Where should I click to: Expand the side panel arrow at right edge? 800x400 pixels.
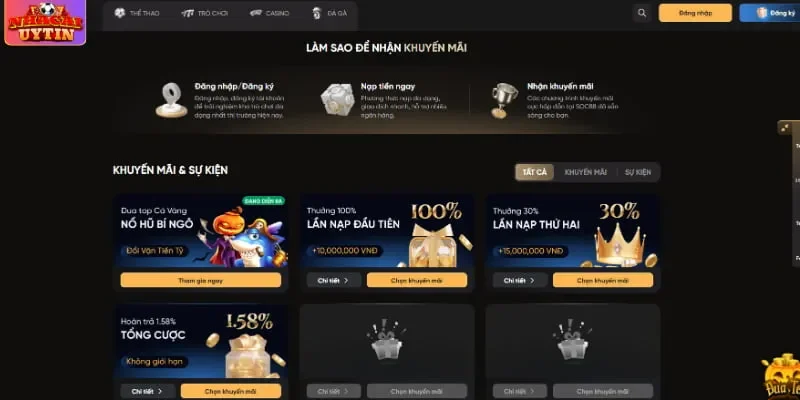[785, 127]
